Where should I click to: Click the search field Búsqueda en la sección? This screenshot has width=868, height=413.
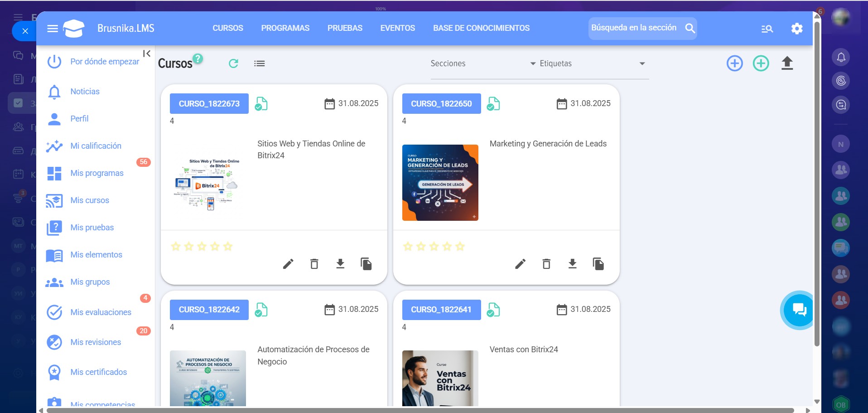(634, 28)
